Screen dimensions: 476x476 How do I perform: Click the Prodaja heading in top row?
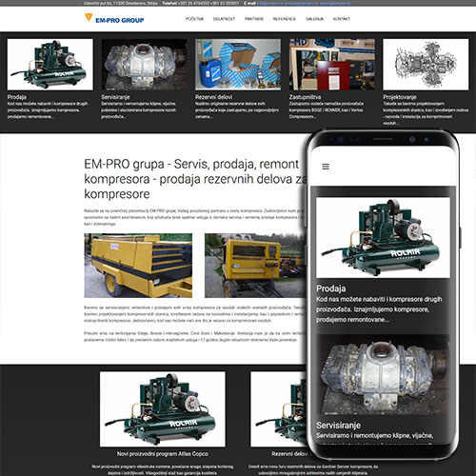pyautogui.click(x=17, y=97)
